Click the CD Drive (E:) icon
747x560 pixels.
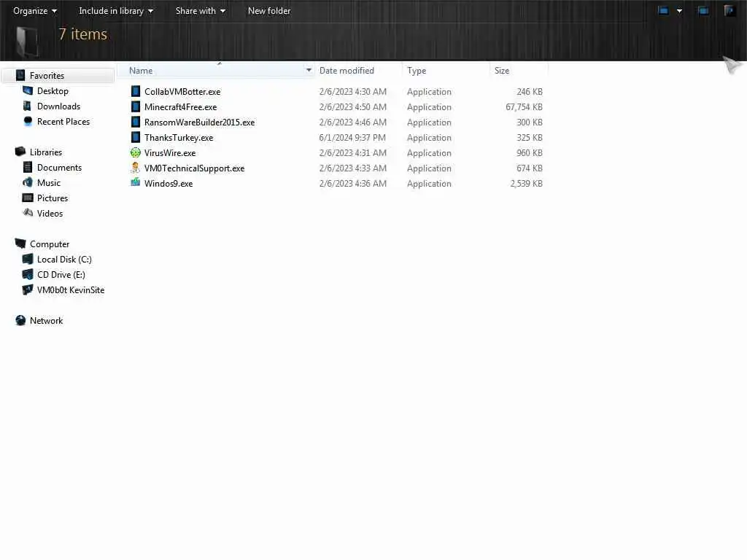pos(28,274)
